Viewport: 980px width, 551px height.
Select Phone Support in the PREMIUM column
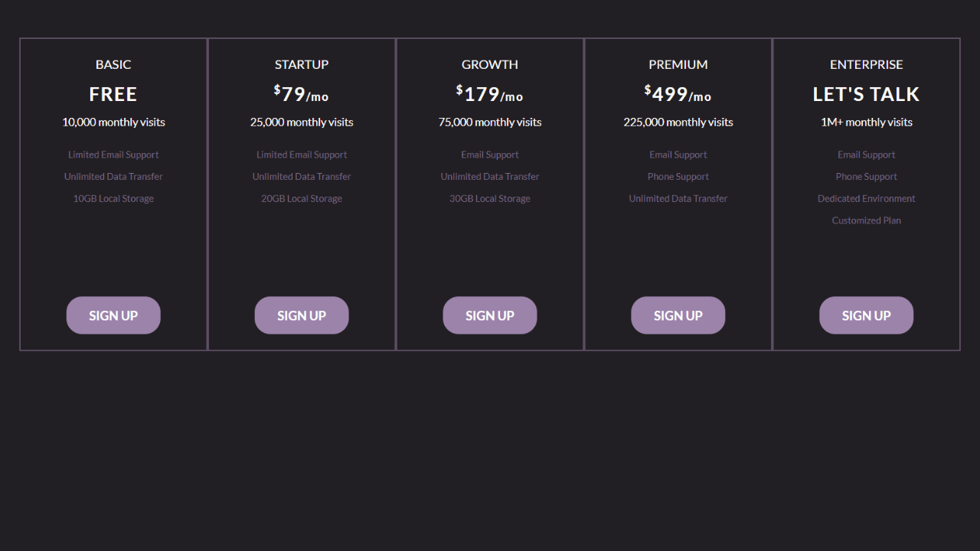(x=678, y=176)
